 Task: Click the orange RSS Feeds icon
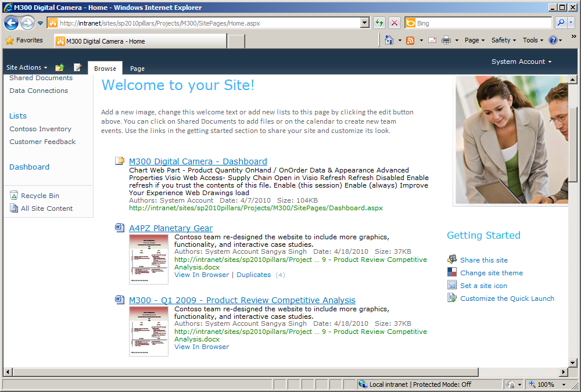pyautogui.click(x=410, y=41)
